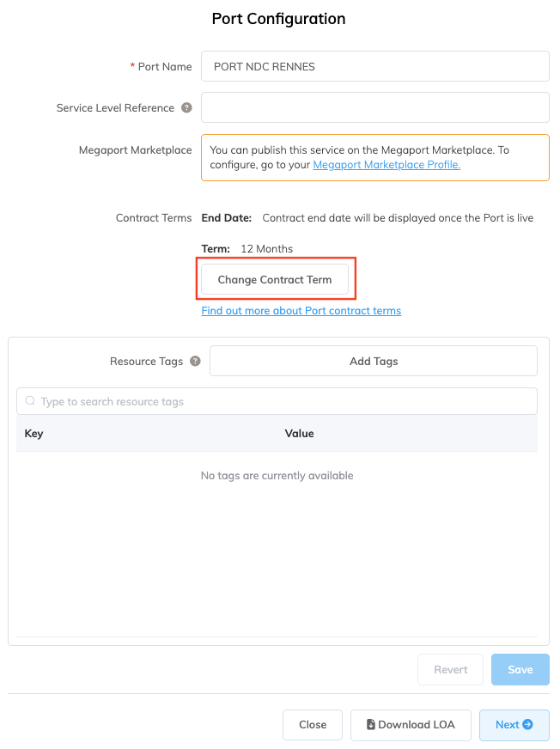
Task: Click the 12 Months term value
Action: coord(266,249)
